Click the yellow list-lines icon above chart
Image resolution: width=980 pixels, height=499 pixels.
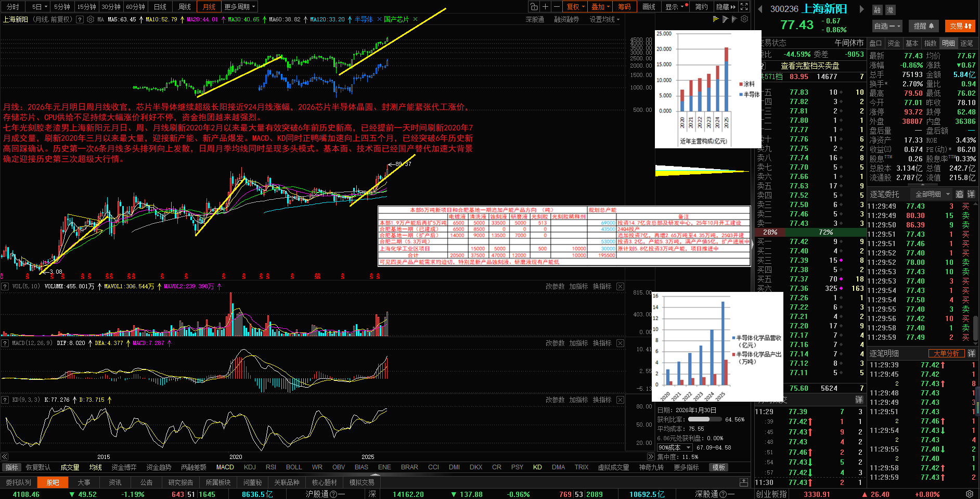(x=716, y=19)
